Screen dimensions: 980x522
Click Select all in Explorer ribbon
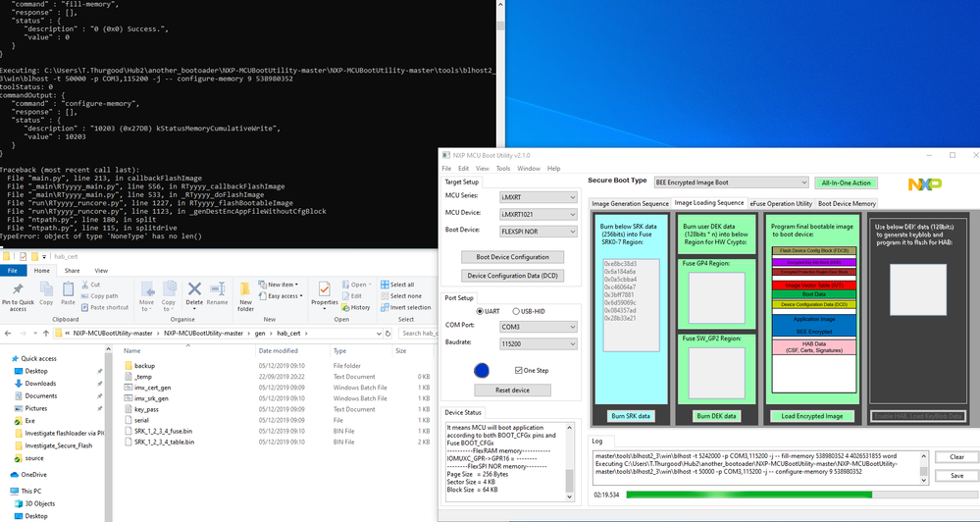tap(397, 285)
